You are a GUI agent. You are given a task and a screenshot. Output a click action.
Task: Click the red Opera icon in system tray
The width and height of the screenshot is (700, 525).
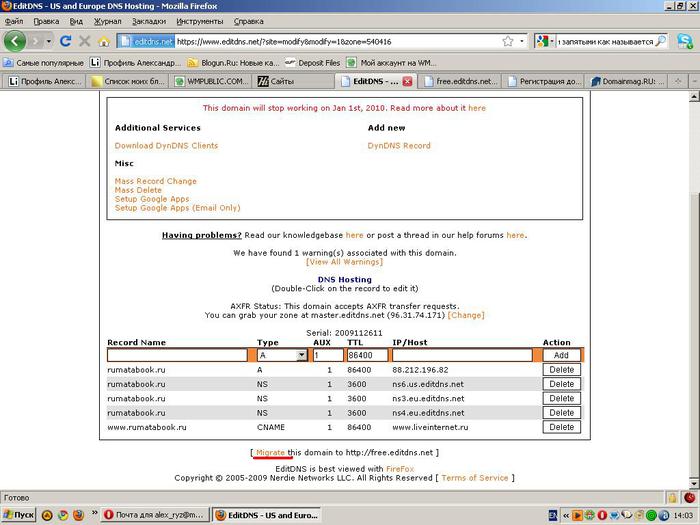point(602,516)
